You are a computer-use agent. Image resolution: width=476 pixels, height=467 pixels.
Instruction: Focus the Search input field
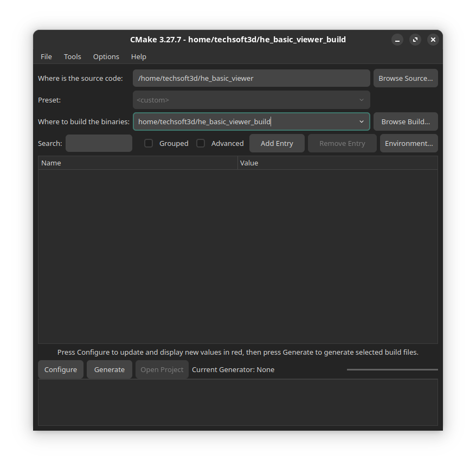click(x=99, y=143)
